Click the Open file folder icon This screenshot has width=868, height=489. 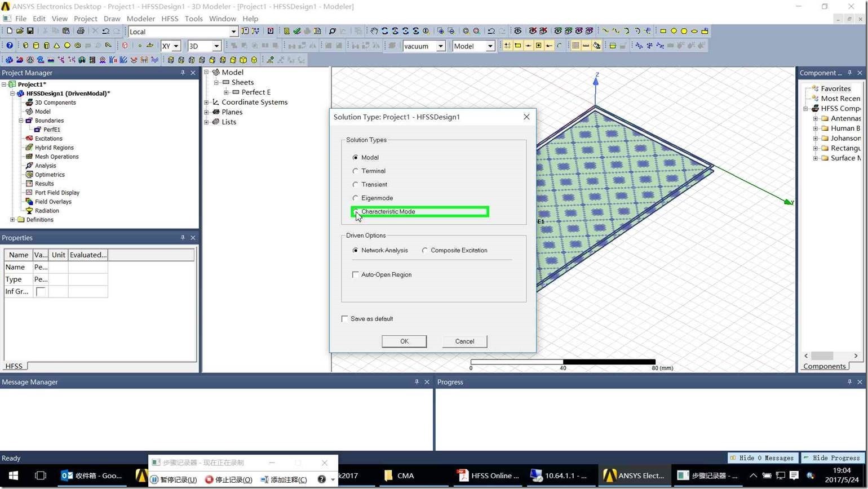tap(20, 31)
